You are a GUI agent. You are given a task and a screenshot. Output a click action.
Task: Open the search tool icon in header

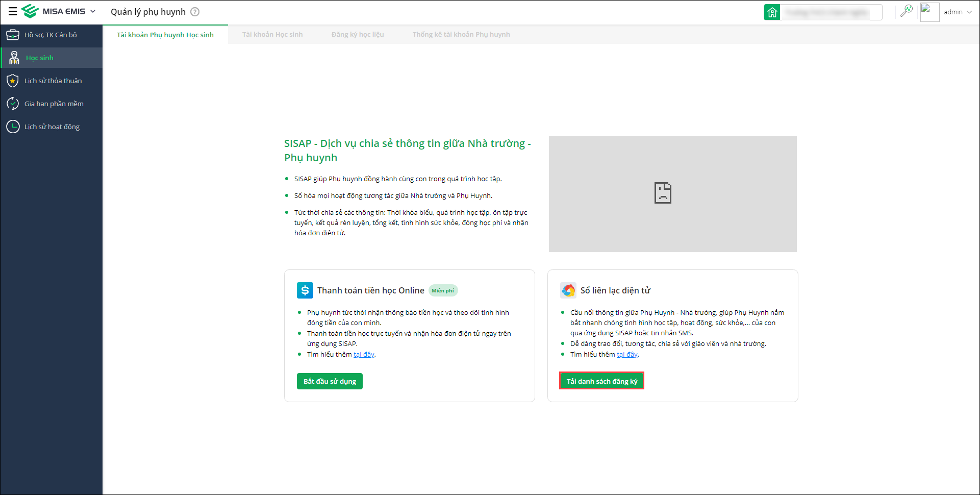click(907, 11)
